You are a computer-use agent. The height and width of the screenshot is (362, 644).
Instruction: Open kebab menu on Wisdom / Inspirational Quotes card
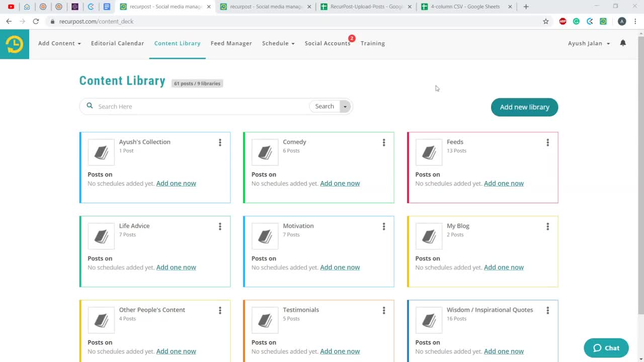(548, 311)
